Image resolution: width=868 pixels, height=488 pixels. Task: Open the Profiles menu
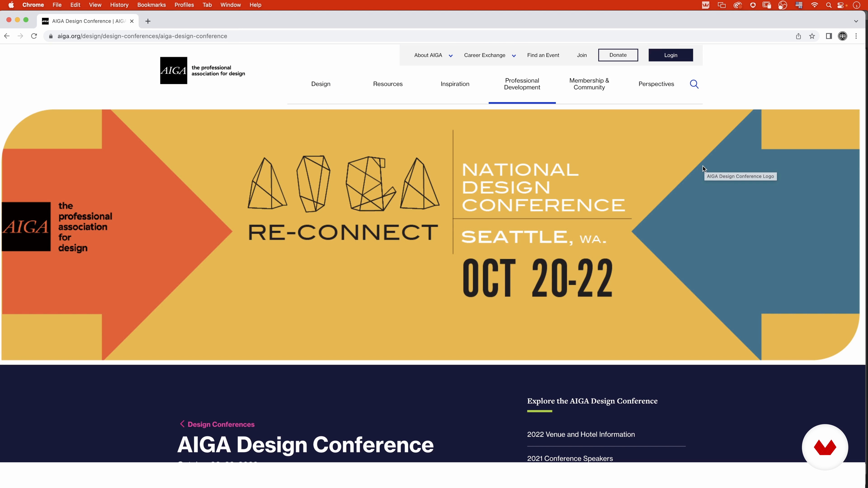(x=184, y=5)
